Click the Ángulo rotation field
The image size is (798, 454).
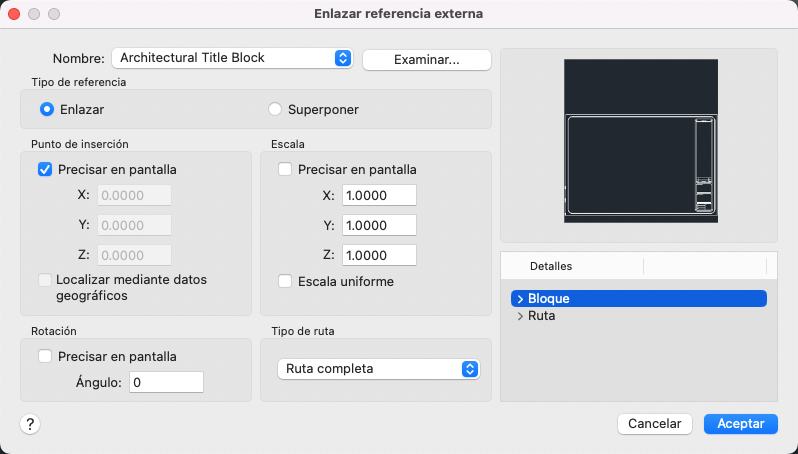pos(166,382)
